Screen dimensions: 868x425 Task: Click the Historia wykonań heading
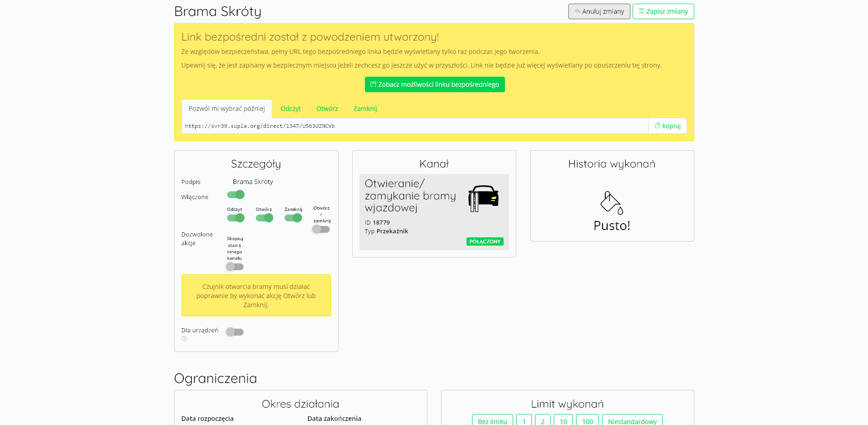[x=612, y=164]
